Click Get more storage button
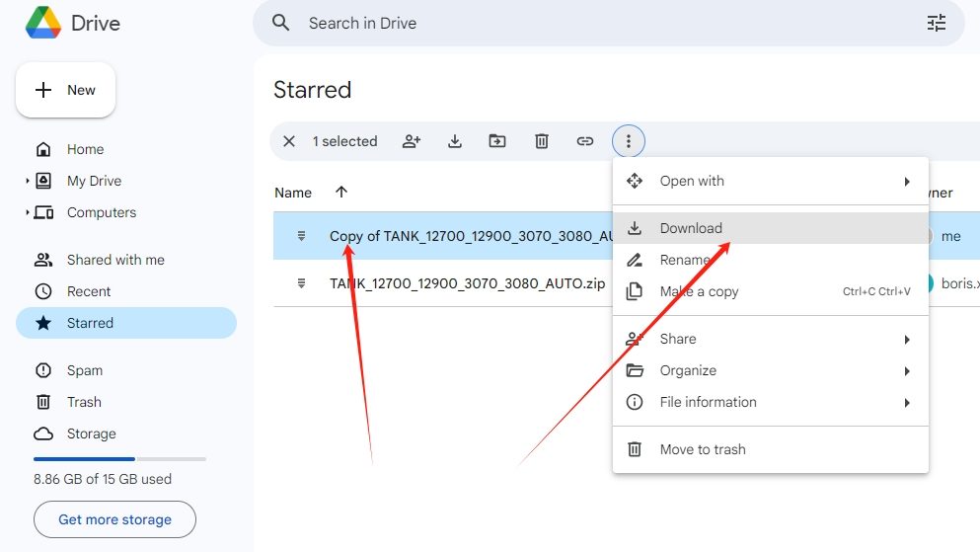Viewport: 980px width, 552px height. click(114, 519)
